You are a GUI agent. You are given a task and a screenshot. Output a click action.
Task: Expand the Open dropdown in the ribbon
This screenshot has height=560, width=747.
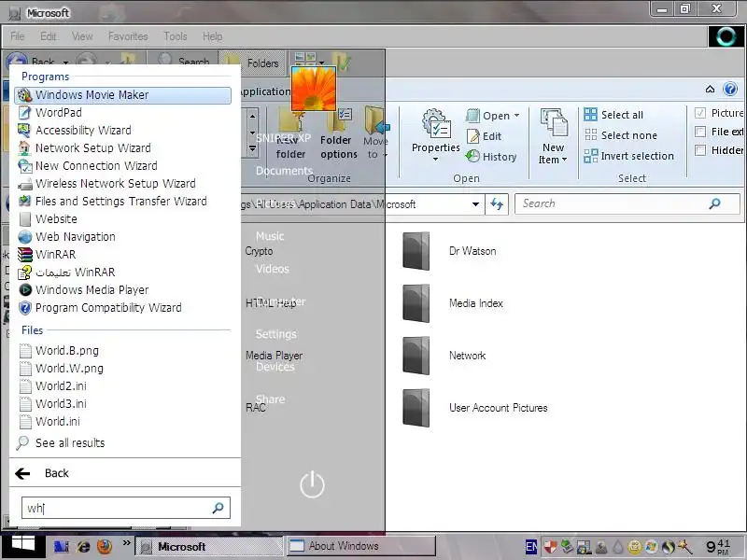click(x=517, y=116)
